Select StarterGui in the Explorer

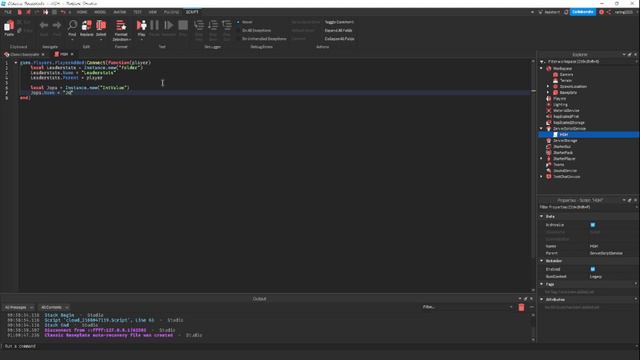[562, 147]
